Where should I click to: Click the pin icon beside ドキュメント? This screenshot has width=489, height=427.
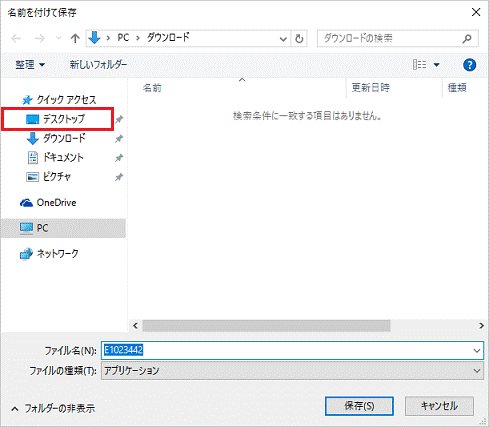(119, 158)
